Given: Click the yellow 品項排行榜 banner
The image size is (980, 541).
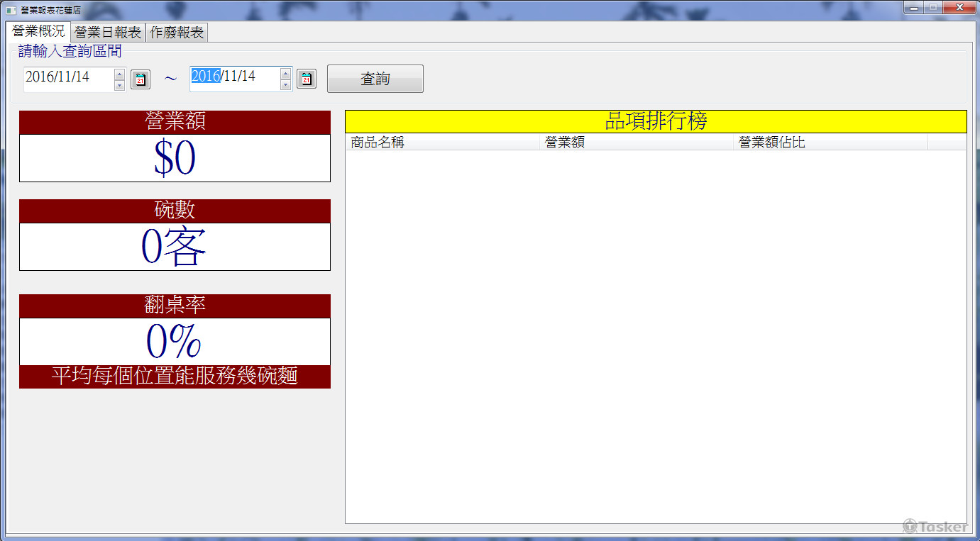Looking at the screenshot, I should [656, 121].
